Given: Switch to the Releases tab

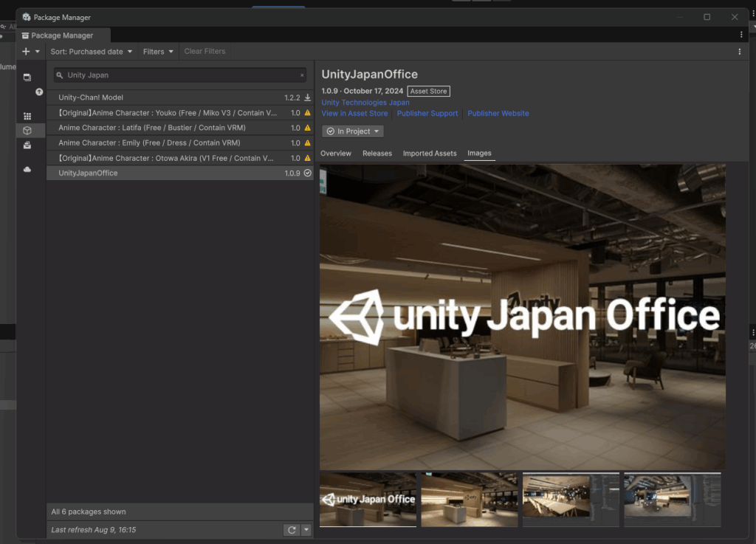Looking at the screenshot, I should [x=377, y=154].
